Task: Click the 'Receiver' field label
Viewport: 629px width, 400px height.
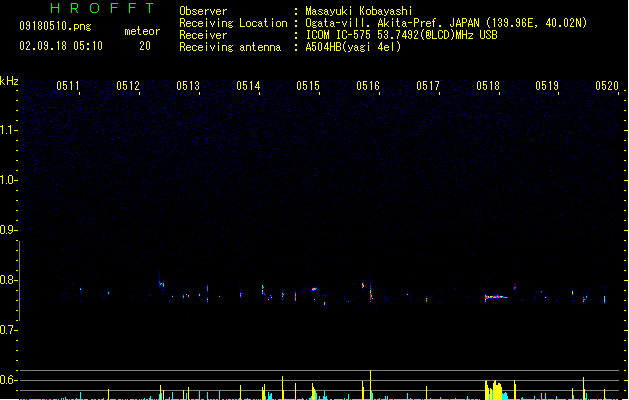Action: pyautogui.click(x=203, y=35)
